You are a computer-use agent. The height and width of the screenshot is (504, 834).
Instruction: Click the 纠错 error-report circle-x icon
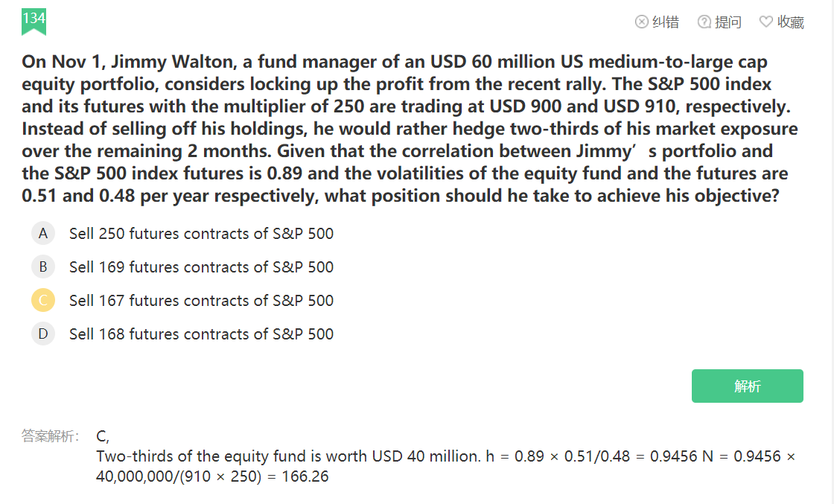(641, 22)
